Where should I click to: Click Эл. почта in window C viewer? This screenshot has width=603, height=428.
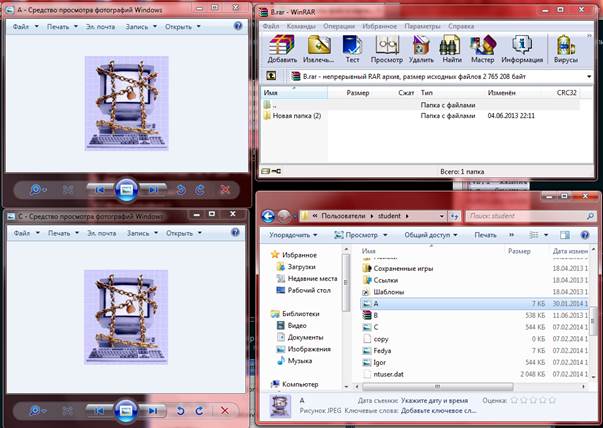click(x=102, y=233)
